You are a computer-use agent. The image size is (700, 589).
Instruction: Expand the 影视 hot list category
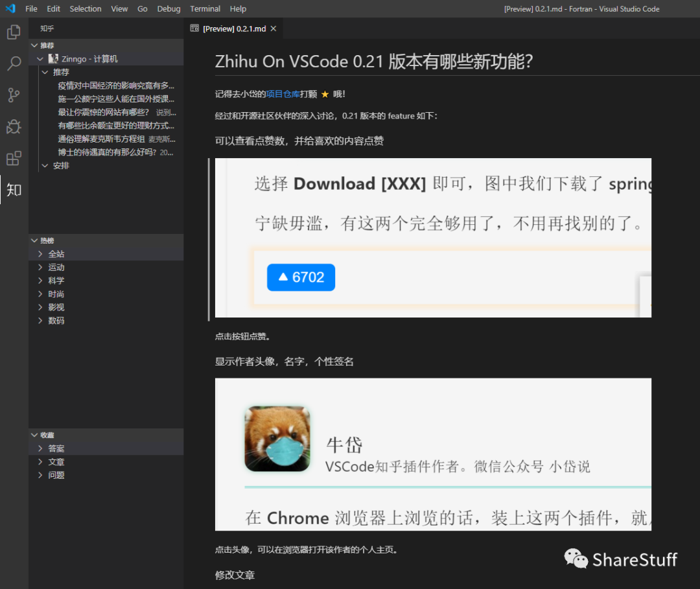pyautogui.click(x=106, y=307)
